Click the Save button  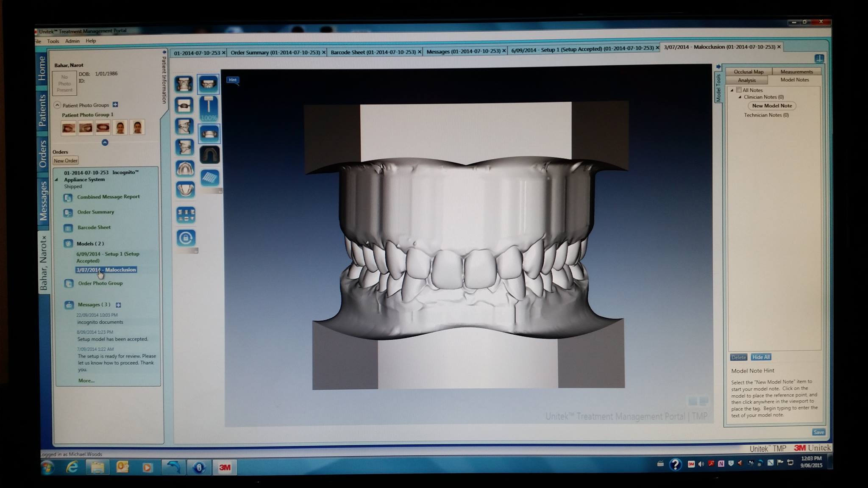coord(818,432)
